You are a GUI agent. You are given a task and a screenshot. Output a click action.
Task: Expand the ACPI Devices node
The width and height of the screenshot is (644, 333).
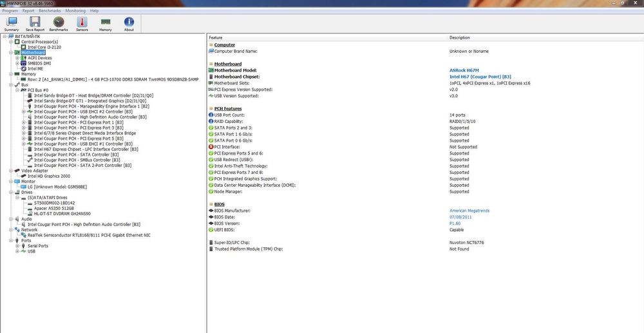pos(17,58)
